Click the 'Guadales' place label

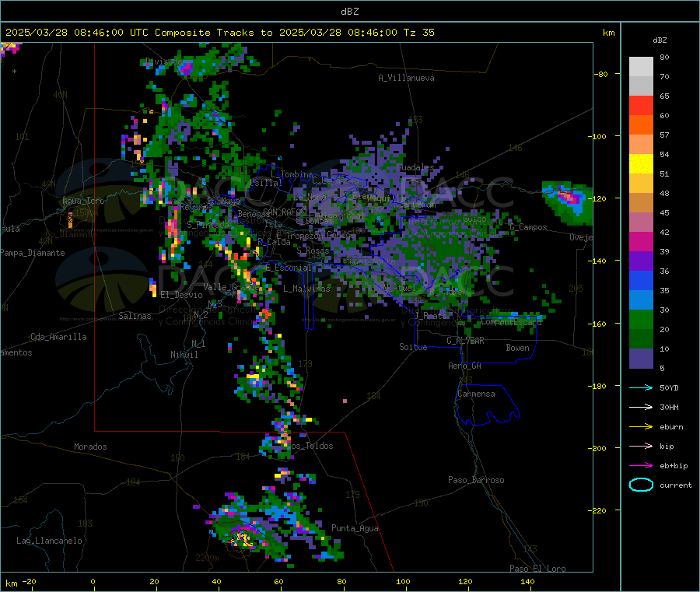pyautogui.click(x=415, y=167)
